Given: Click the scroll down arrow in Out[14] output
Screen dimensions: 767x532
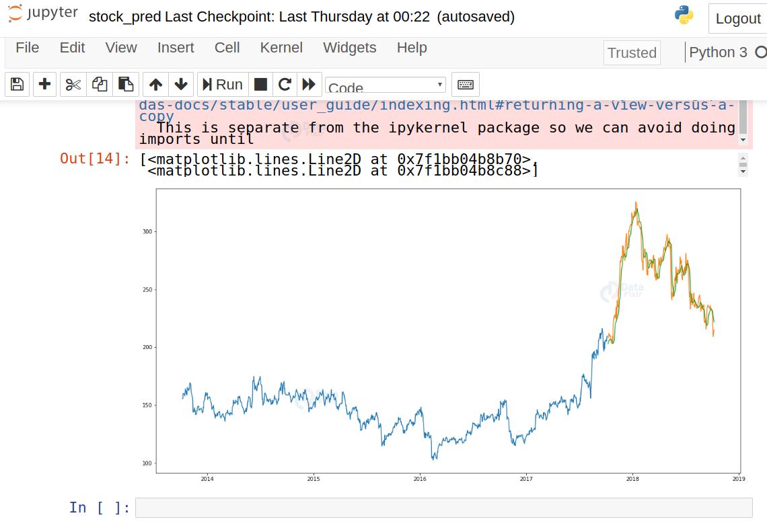Looking at the screenshot, I should coord(743,172).
